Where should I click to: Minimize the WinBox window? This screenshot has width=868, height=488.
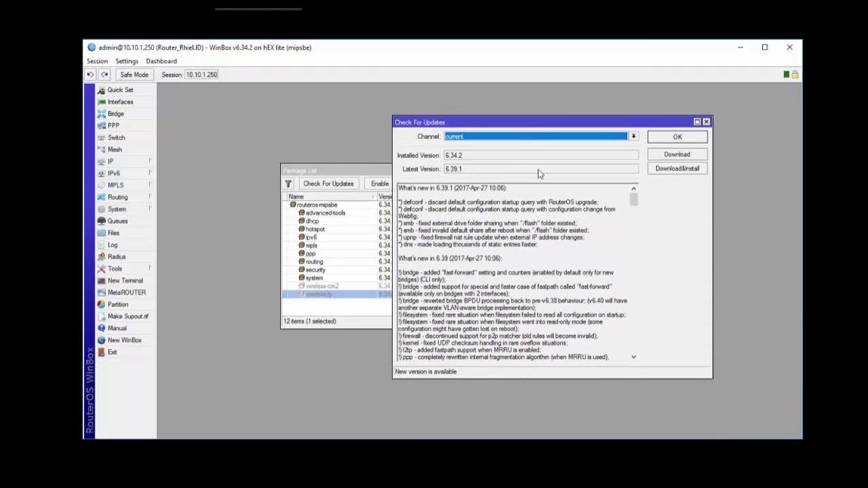[741, 47]
